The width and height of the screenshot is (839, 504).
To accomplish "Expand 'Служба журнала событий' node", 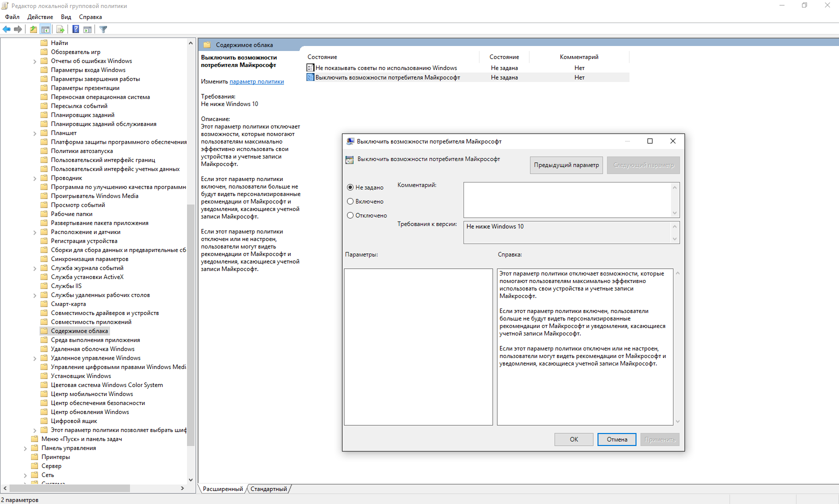I will (x=35, y=268).
